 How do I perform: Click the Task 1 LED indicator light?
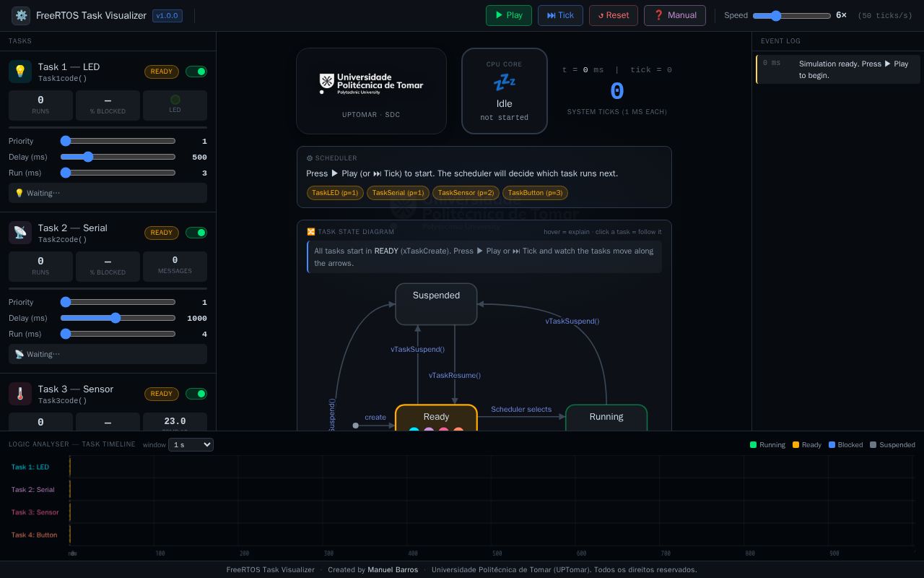pyautogui.click(x=175, y=100)
